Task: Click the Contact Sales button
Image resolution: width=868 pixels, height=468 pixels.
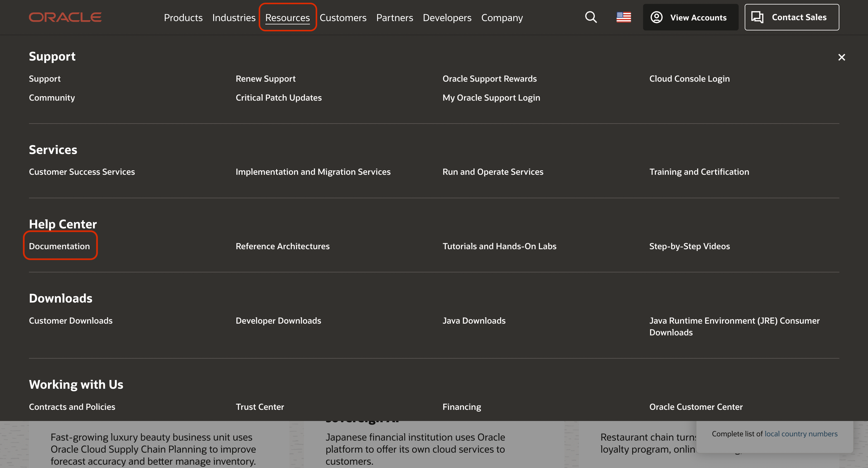Action: (x=791, y=17)
